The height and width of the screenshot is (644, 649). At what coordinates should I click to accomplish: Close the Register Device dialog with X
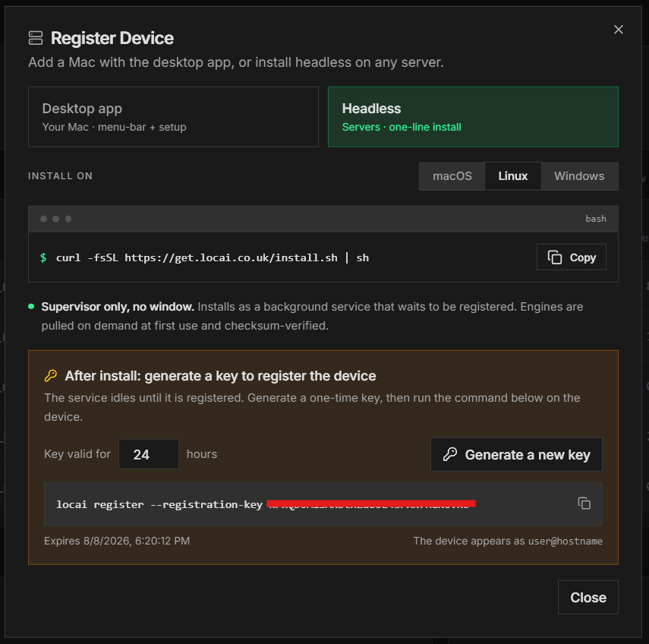click(x=618, y=30)
